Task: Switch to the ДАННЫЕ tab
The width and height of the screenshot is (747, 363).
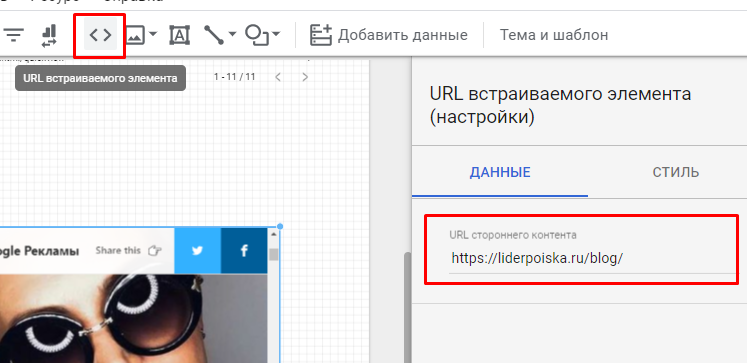Action: [500, 172]
